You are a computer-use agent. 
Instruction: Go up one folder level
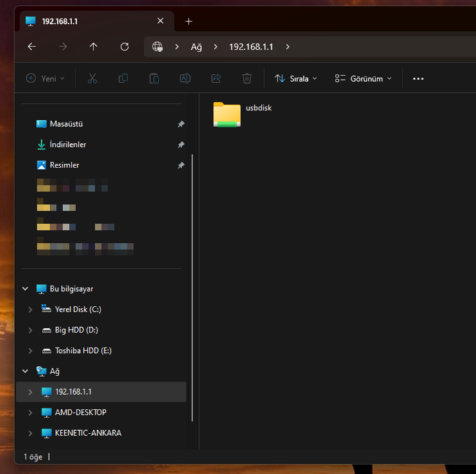pos(93,46)
